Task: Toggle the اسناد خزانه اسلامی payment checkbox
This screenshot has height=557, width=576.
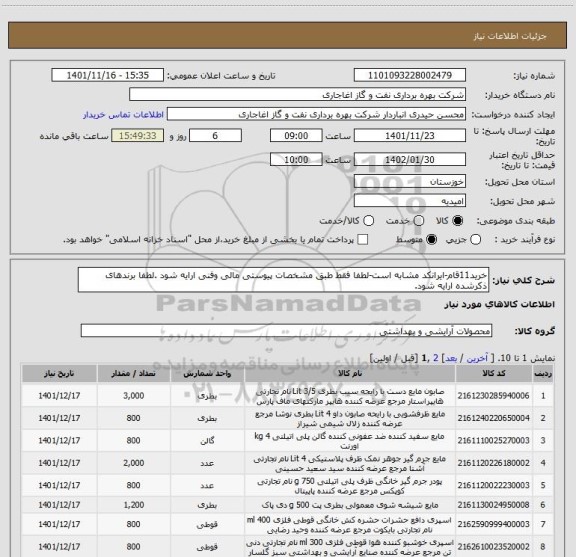Action: pyautogui.click(x=363, y=240)
